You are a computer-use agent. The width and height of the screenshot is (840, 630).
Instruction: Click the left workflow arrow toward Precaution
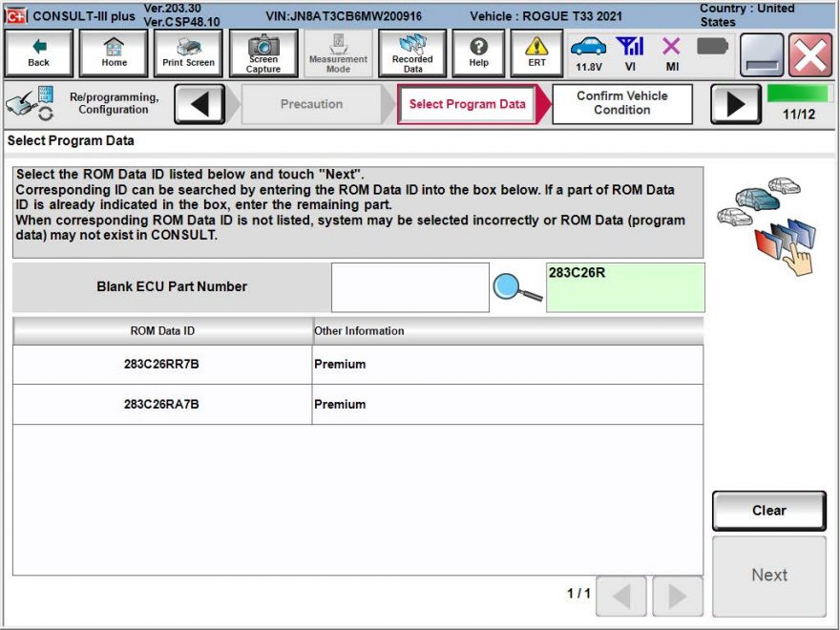(x=201, y=104)
